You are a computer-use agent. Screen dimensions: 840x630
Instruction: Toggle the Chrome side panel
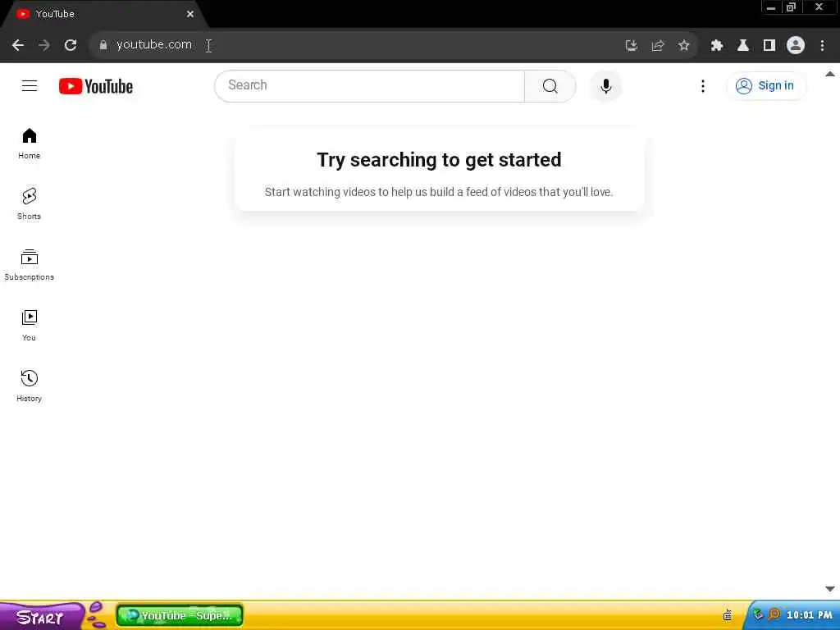(x=769, y=46)
